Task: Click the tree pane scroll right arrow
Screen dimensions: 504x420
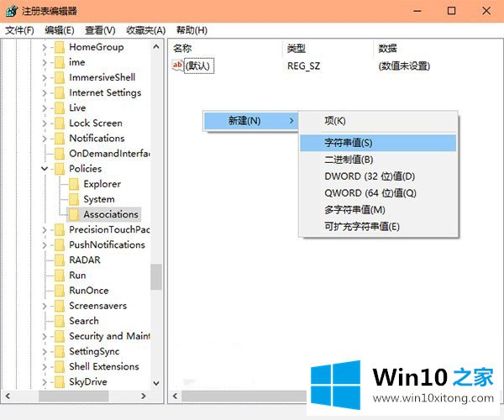Action: [144, 396]
